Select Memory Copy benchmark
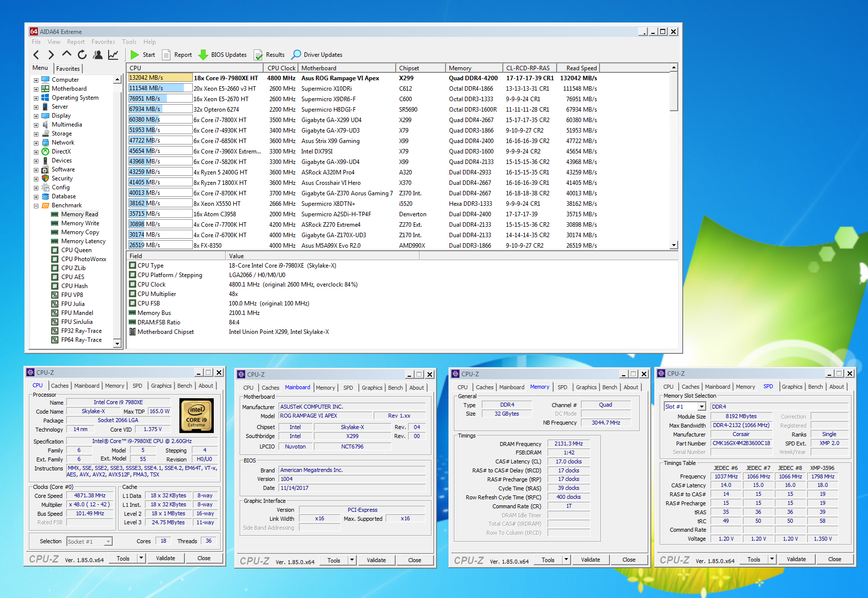The image size is (868, 598). coord(80,232)
